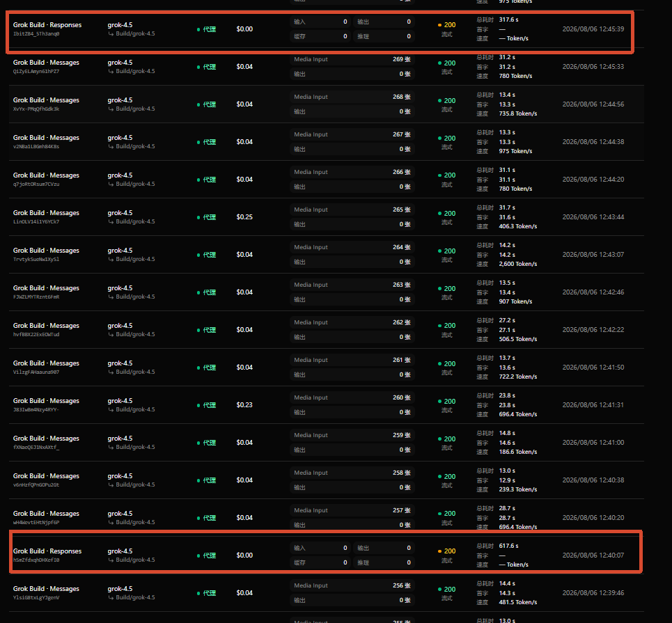Click the $0.00 cost in the 12:40:07 row

pyautogui.click(x=244, y=555)
